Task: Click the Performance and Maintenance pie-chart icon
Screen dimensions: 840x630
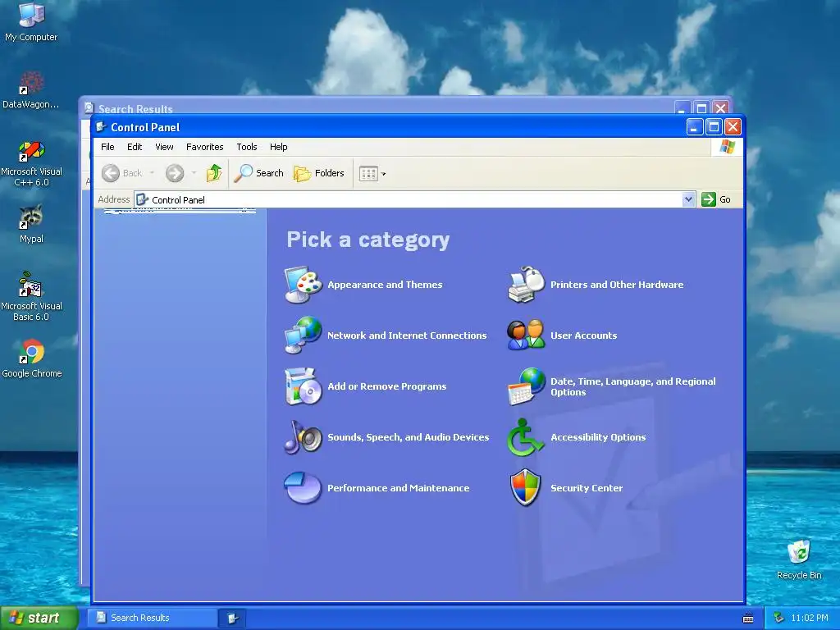Action: 304,487
